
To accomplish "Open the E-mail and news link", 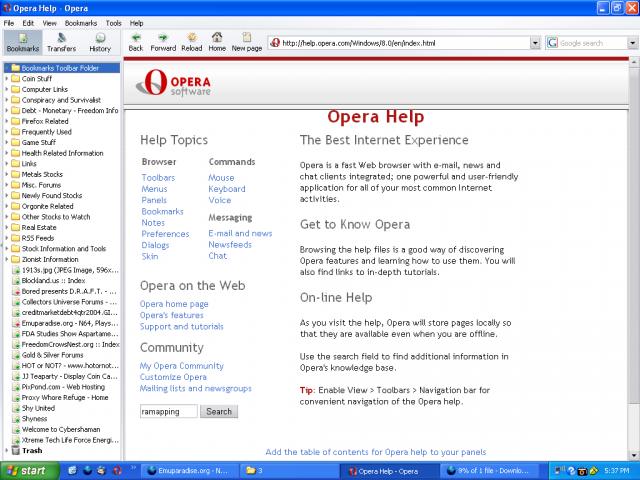I will coord(240,233).
